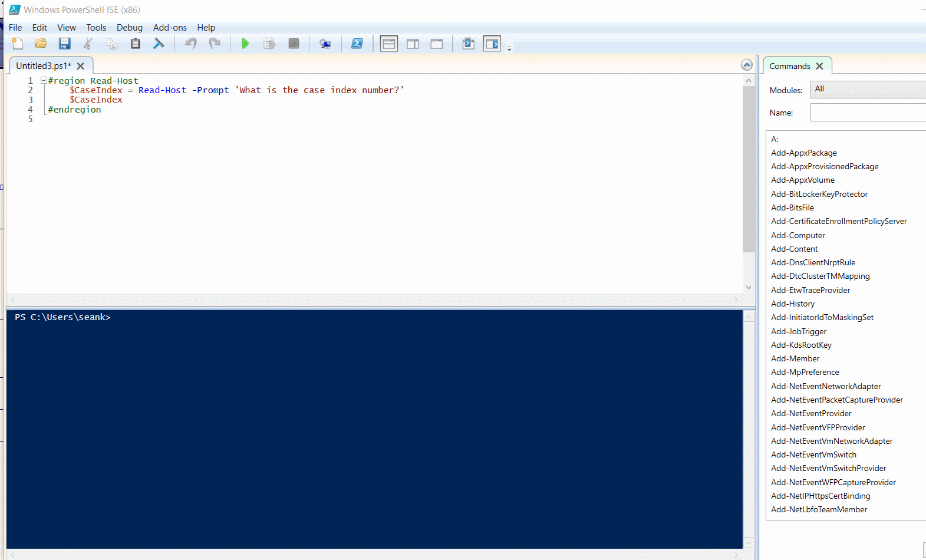
Task: Select Add-EtwTraceProvider command
Action: pyautogui.click(x=810, y=290)
